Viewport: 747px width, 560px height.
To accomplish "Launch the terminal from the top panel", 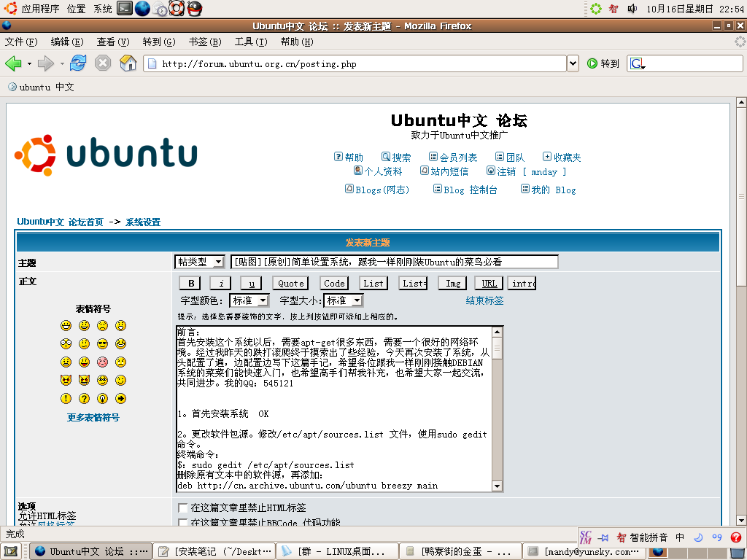I will pyautogui.click(x=125, y=8).
